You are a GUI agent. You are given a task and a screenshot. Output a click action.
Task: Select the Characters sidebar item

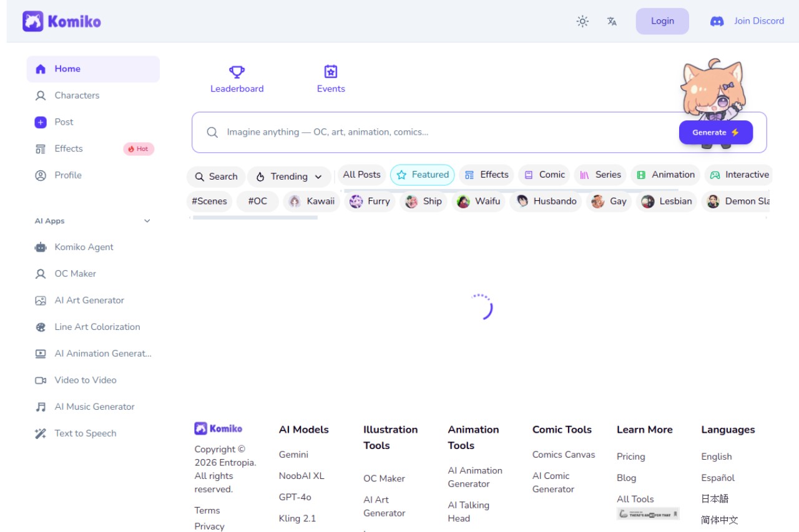click(93, 95)
